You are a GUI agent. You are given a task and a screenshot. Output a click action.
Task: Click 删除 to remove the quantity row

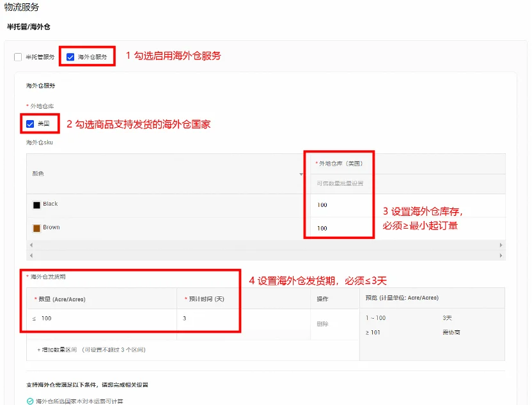click(322, 324)
